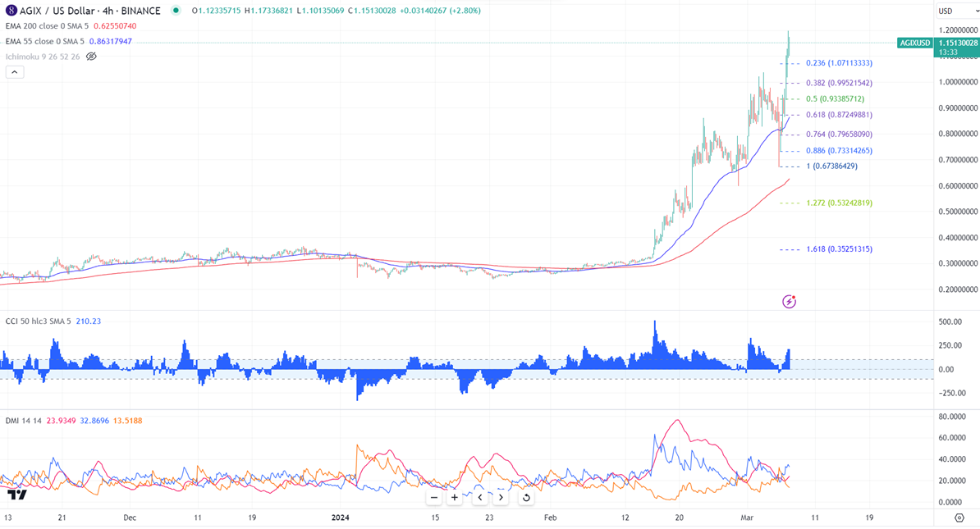Click the TradingView logo

pos(17,495)
